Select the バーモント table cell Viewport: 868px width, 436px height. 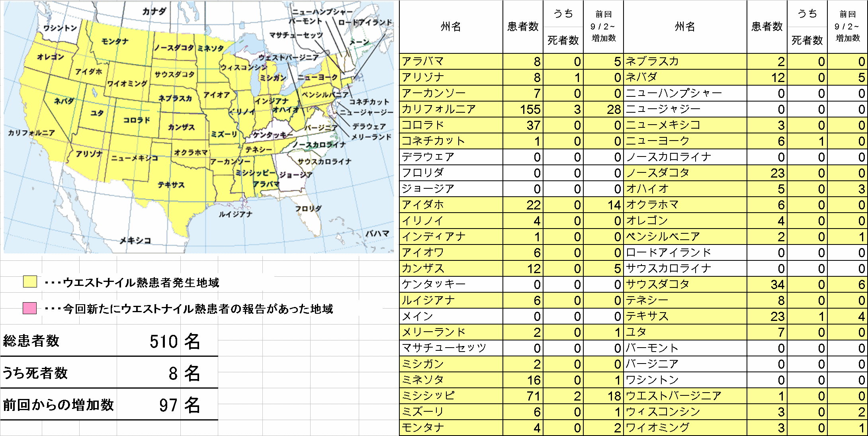coord(685,348)
